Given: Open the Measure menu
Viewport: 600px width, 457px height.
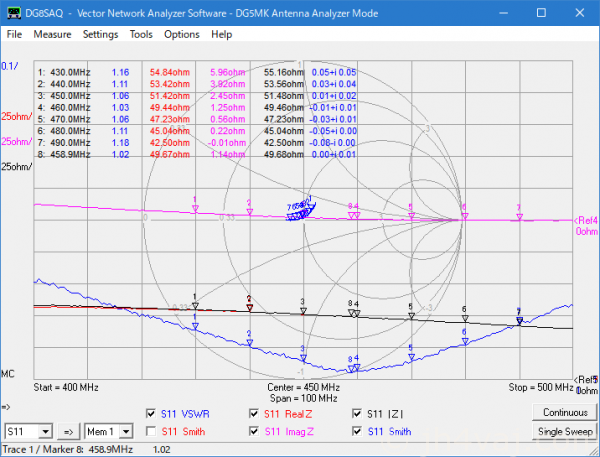Looking at the screenshot, I should point(52,34).
